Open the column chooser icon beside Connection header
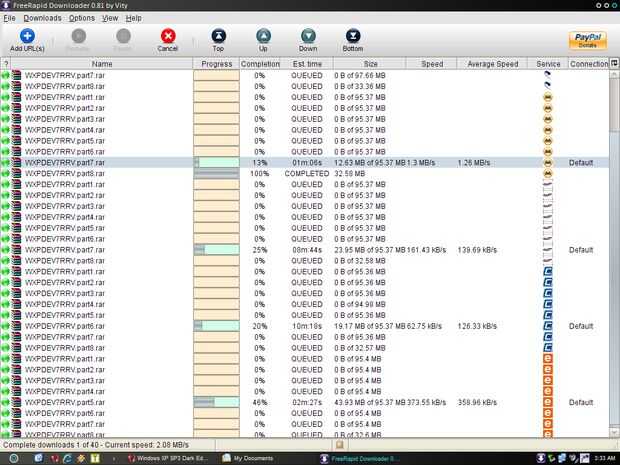620x465 pixels. click(614, 63)
